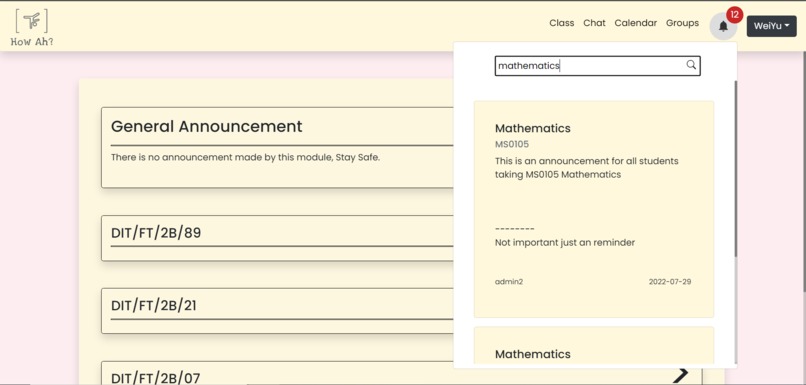The width and height of the screenshot is (806, 385).
Task: Click the admin2 author label
Action: tap(509, 282)
